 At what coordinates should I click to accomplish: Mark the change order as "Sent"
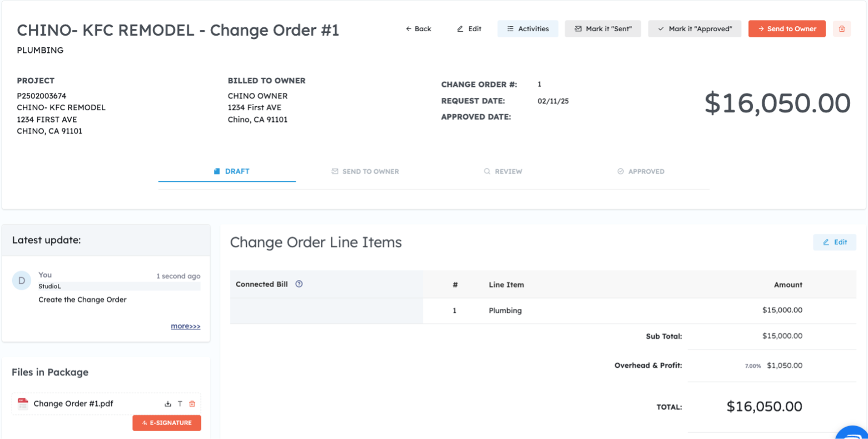pyautogui.click(x=603, y=29)
